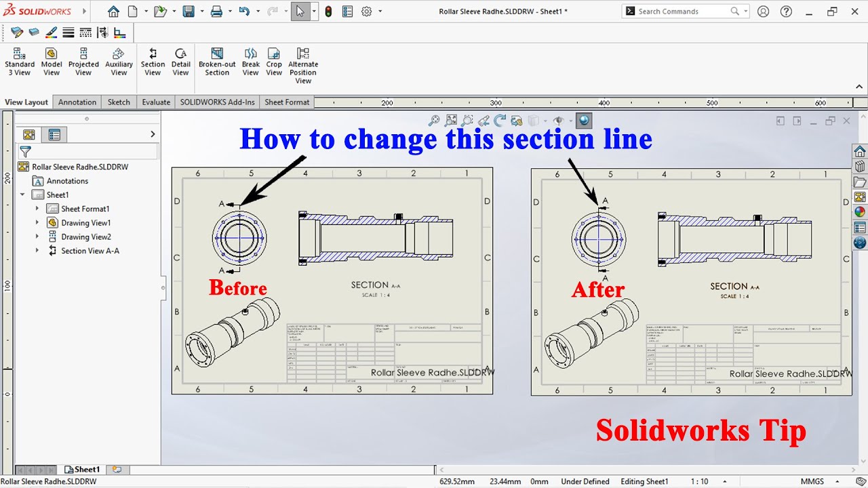Switch to PropertyManager tab
This screenshot has width=868, height=488.
coord(54,135)
